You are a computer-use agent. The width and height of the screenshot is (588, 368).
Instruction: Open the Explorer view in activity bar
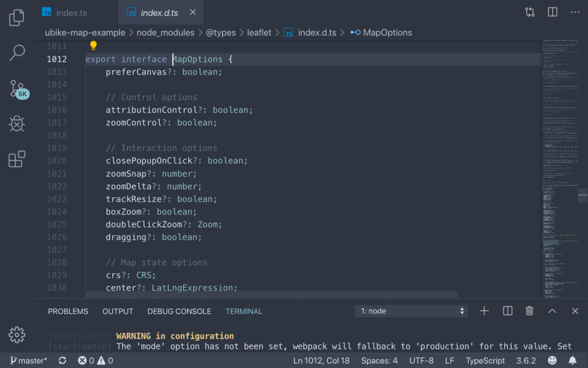tap(17, 17)
